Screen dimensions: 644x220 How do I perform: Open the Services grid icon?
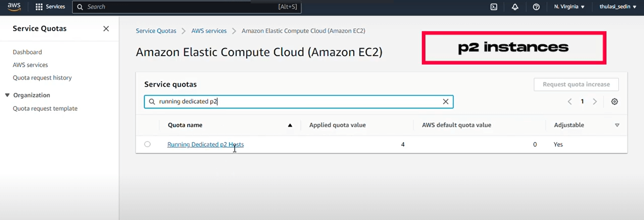tap(39, 7)
